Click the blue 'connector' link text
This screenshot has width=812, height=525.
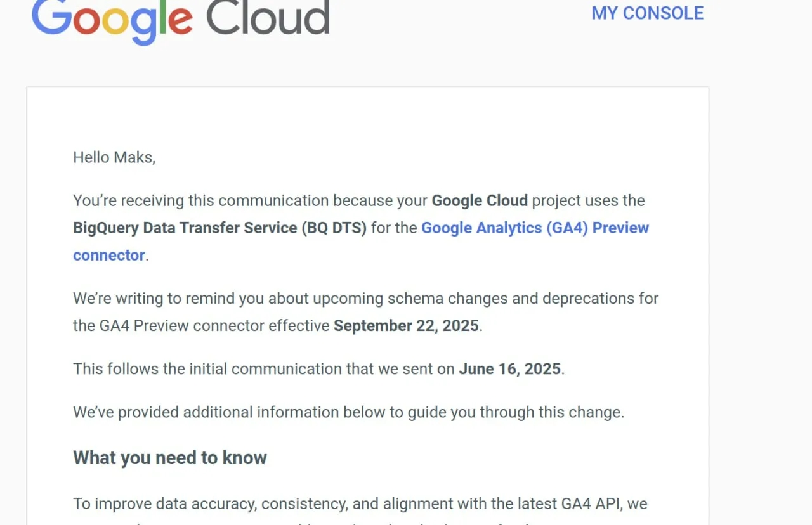(x=109, y=255)
